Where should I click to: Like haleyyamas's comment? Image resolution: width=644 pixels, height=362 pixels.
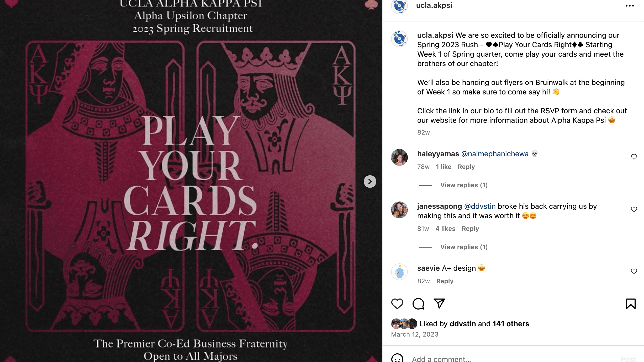[634, 157]
